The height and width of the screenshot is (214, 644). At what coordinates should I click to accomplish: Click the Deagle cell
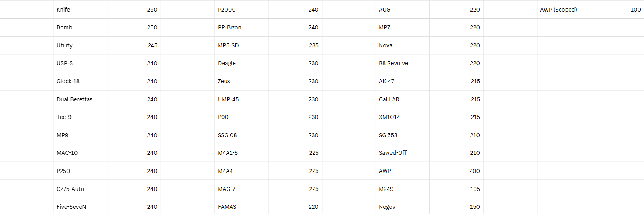point(241,63)
